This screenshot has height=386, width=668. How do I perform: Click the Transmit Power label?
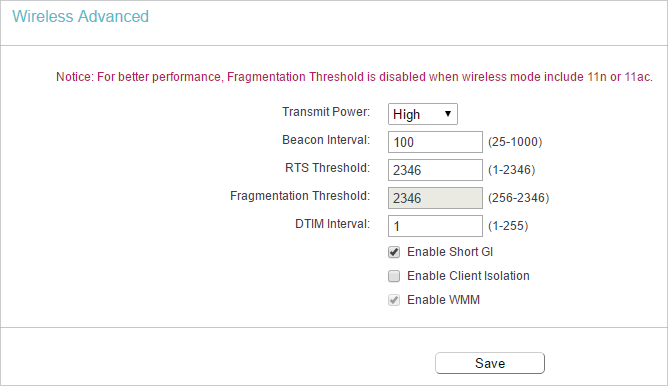(x=326, y=112)
